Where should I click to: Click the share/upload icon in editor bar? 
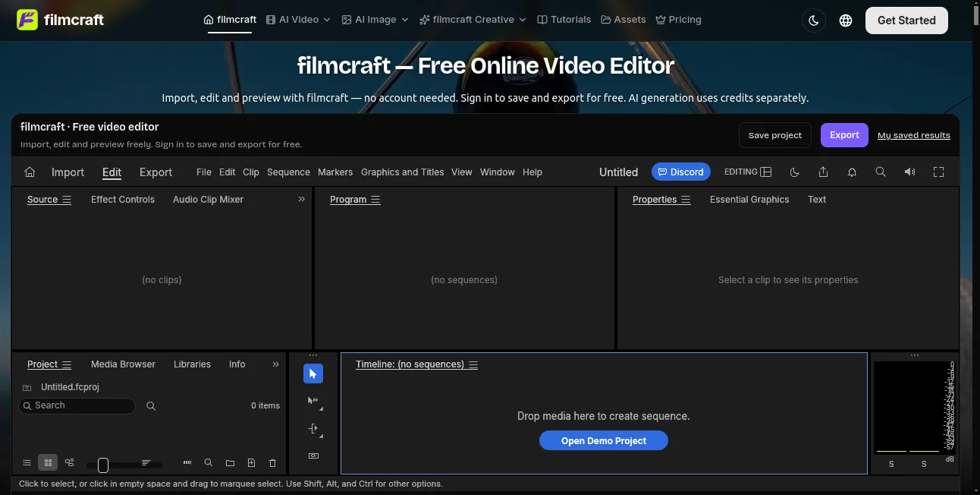[x=823, y=172]
